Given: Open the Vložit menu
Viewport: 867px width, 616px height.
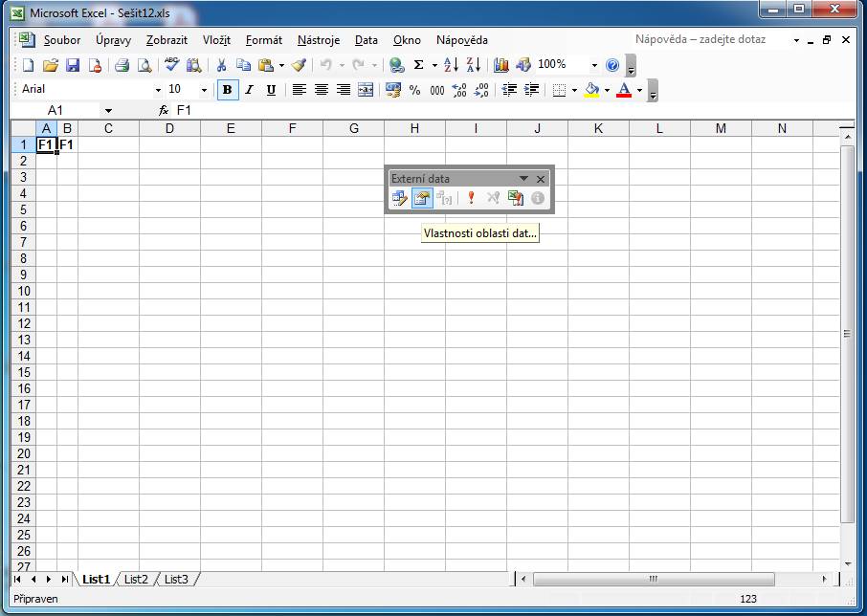Looking at the screenshot, I should (216, 40).
